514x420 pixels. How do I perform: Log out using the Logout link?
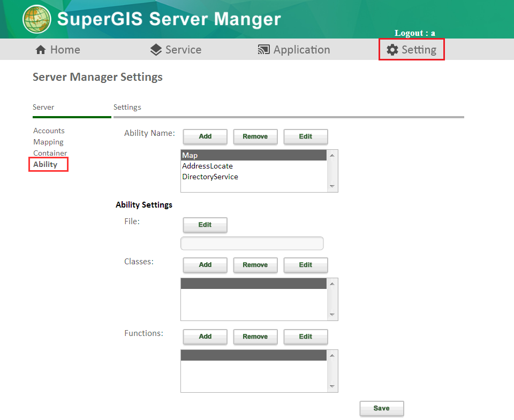pyautogui.click(x=414, y=33)
